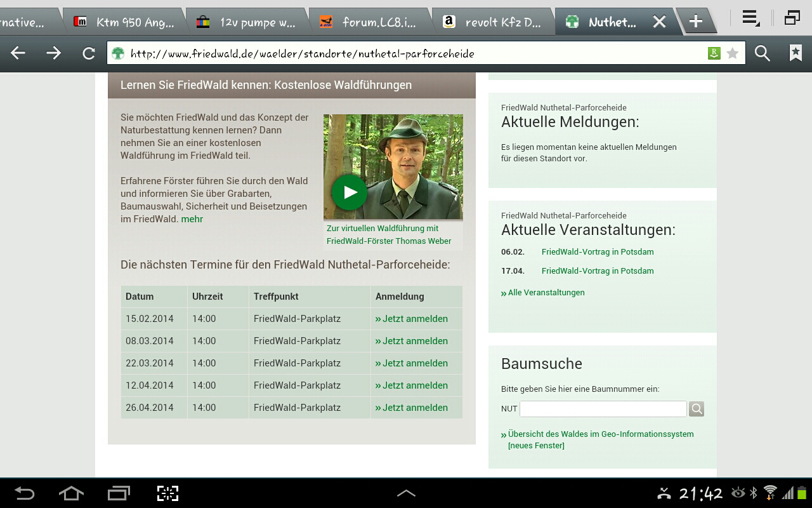The image size is (812, 508).
Task: Click the Baumsuche search button
Action: (x=696, y=409)
